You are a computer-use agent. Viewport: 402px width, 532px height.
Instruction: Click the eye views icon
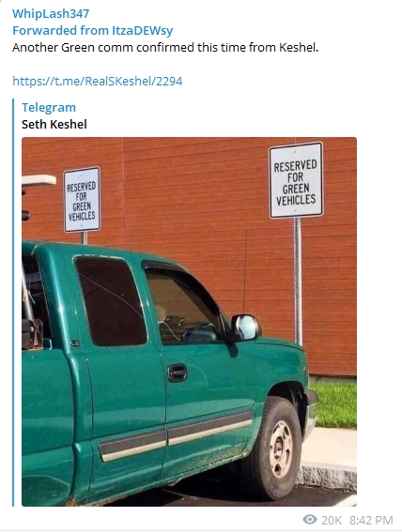(x=310, y=520)
